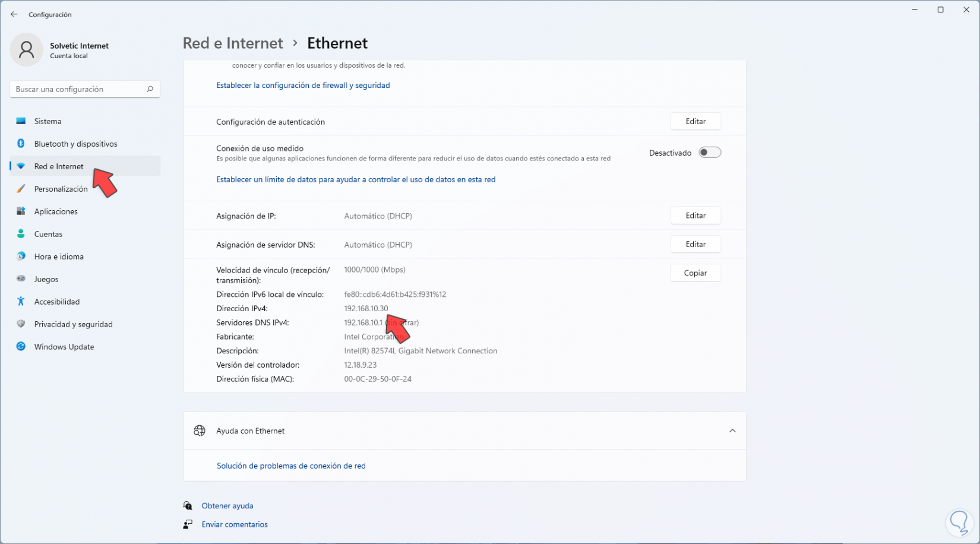Click the Aplicaciones icon in the sidebar
This screenshot has width=980, height=544.
tap(21, 211)
